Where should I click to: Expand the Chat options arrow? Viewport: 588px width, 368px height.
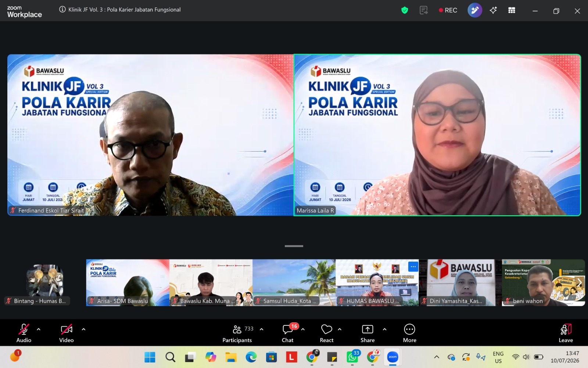pyautogui.click(x=303, y=329)
